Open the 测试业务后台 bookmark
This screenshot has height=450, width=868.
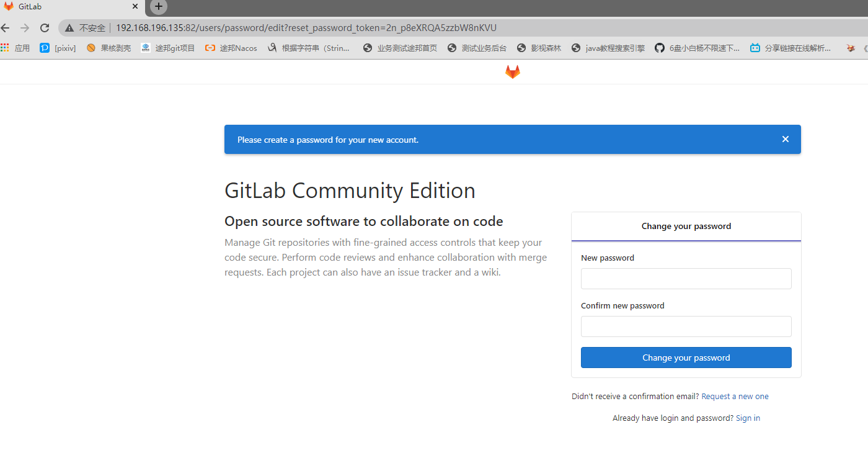coord(477,48)
